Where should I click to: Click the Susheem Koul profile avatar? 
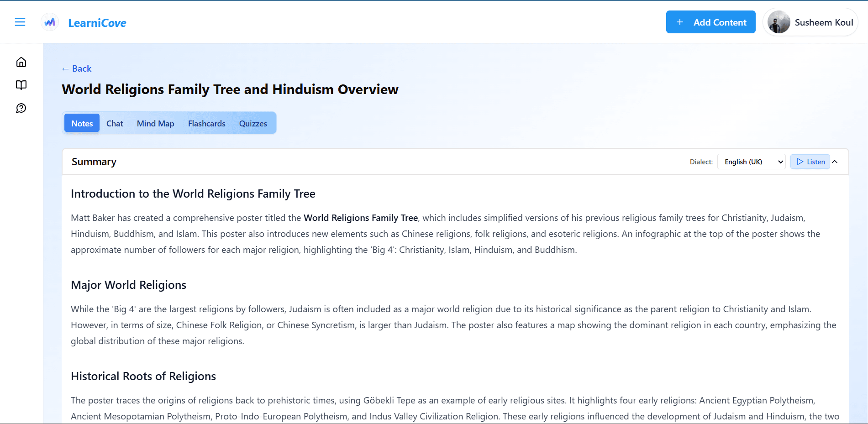(x=779, y=22)
